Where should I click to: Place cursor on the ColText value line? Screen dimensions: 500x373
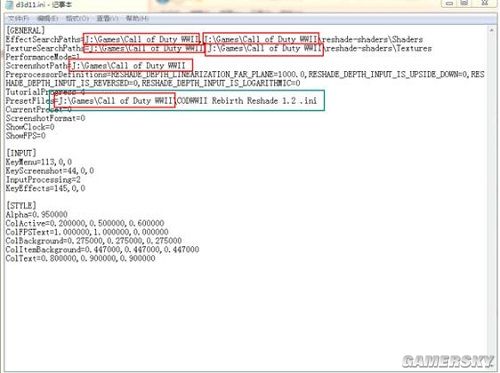coord(80,258)
